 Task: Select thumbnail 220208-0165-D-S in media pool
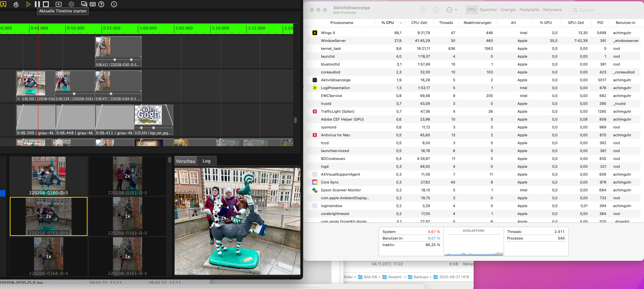click(x=127, y=257)
